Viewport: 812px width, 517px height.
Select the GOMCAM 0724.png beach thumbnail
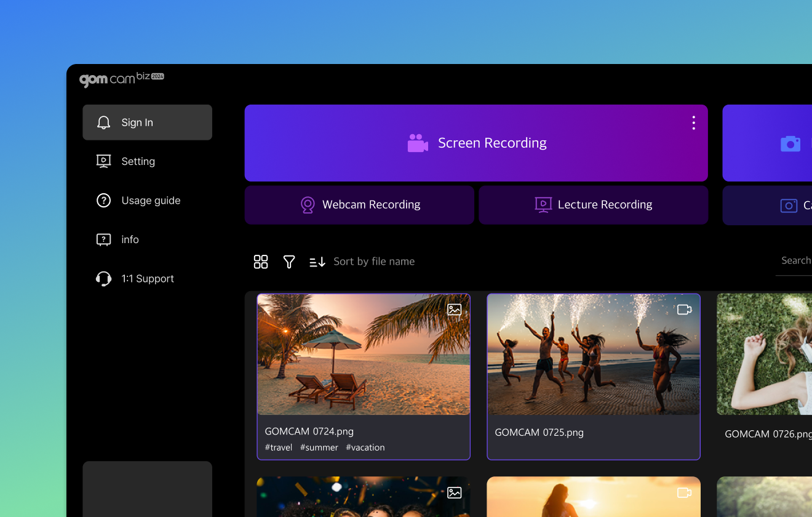pyautogui.click(x=364, y=354)
